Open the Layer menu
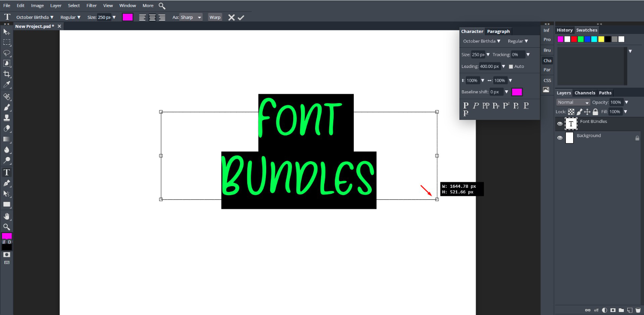Image resolution: width=644 pixels, height=315 pixels. click(x=56, y=6)
